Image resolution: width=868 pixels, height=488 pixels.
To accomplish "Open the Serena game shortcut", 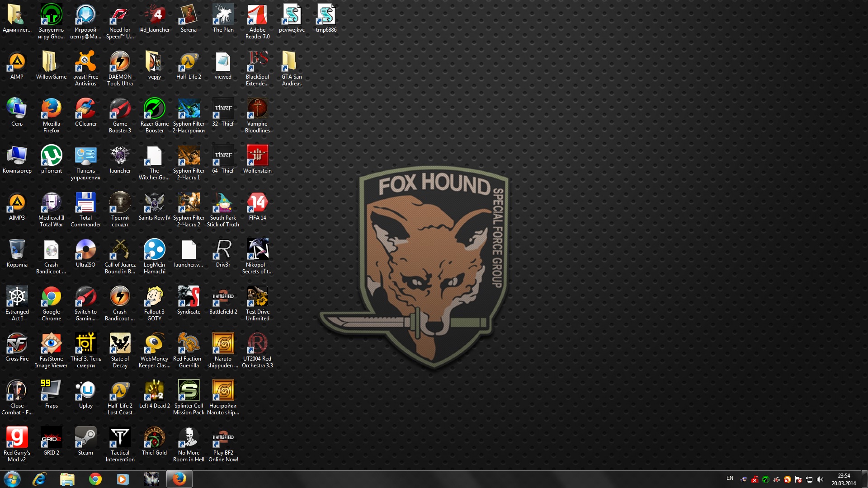I will tap(189, 18).
